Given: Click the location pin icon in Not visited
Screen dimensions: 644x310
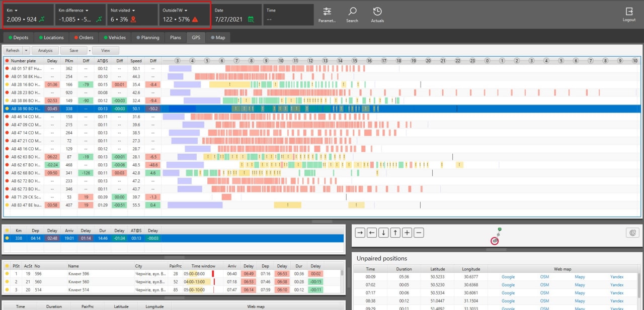Looking at the screenshot, I should pos(133,20).
